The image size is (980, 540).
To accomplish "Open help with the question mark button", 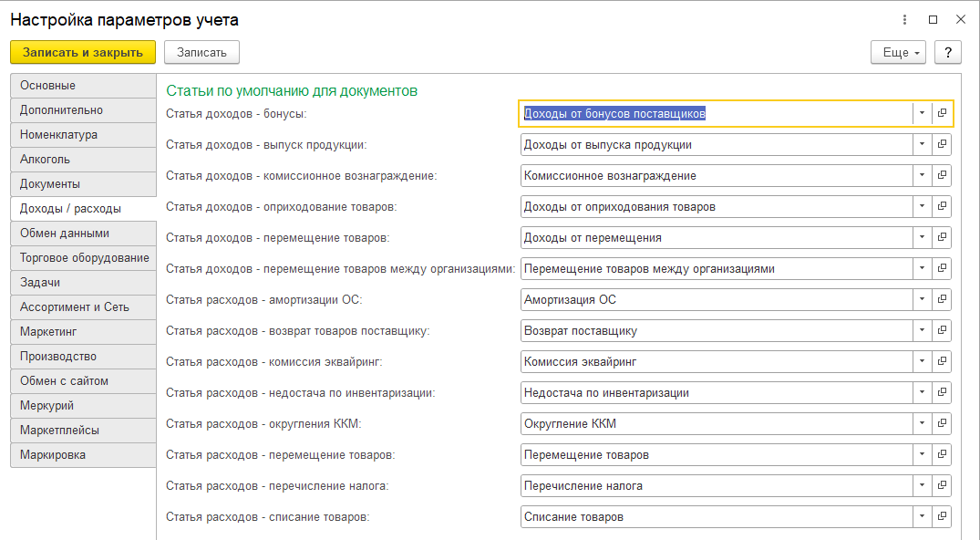I will [x=948, y=53].
